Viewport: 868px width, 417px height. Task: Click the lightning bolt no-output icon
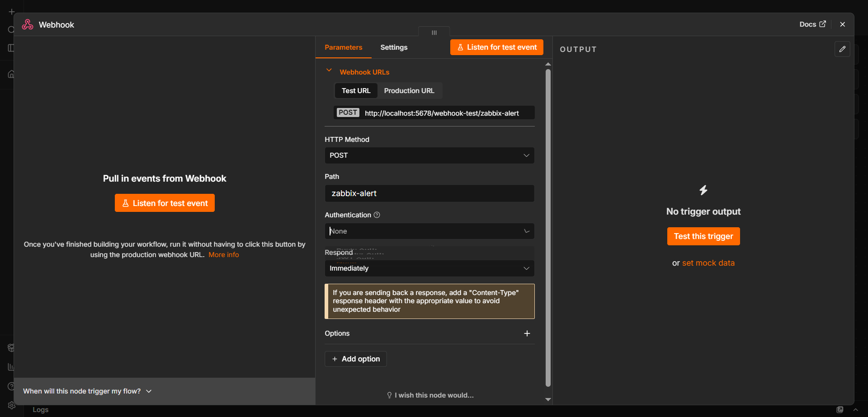click(703, 190)
